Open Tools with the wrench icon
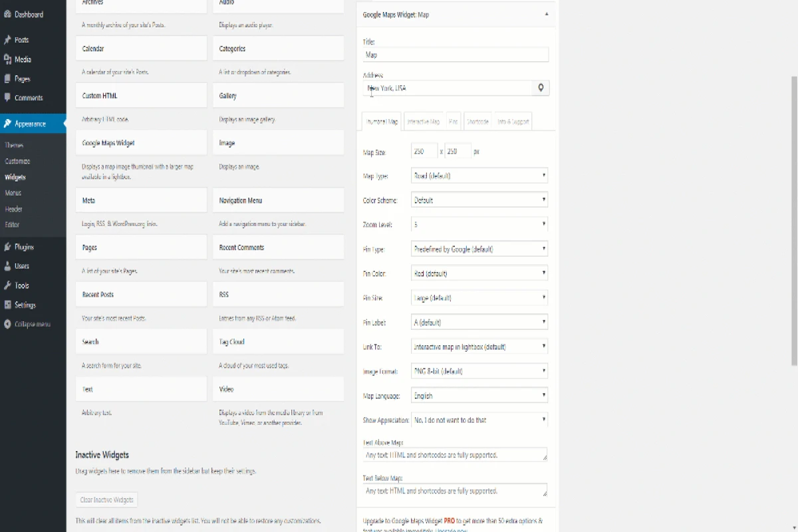 (9, 285)
